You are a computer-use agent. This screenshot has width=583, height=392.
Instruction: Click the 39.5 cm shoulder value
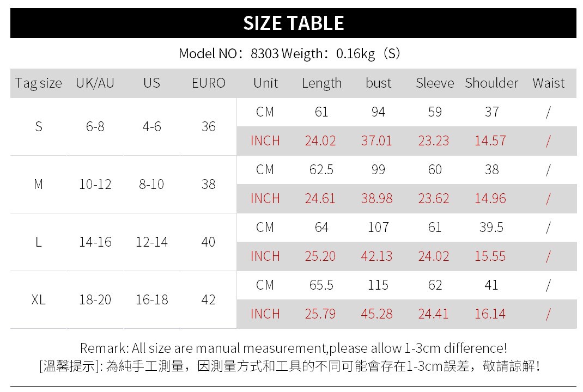coord(491,228)
